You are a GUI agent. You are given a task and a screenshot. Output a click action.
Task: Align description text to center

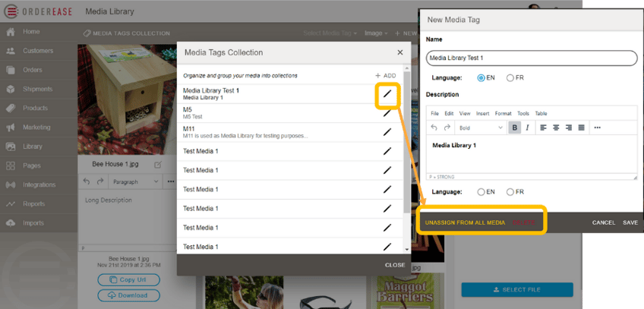point(557,128)
